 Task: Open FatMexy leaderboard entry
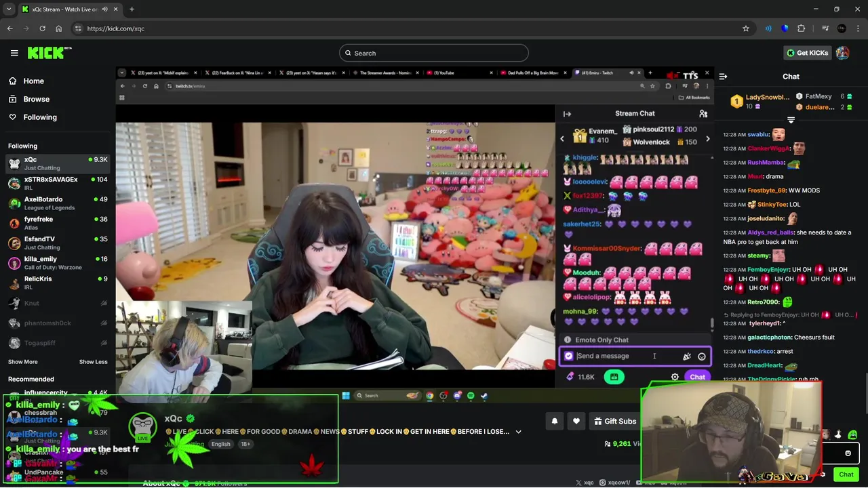824,97
